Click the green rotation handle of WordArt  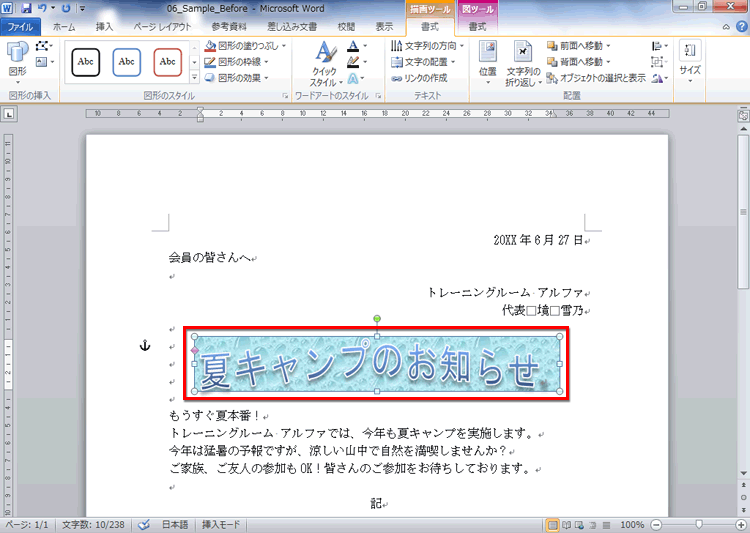[377, 319]
